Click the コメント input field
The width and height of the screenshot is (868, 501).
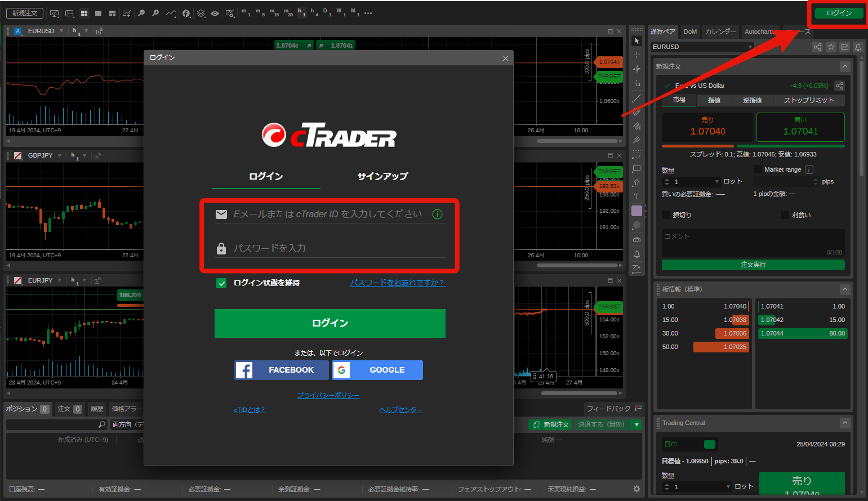[753, 243]
